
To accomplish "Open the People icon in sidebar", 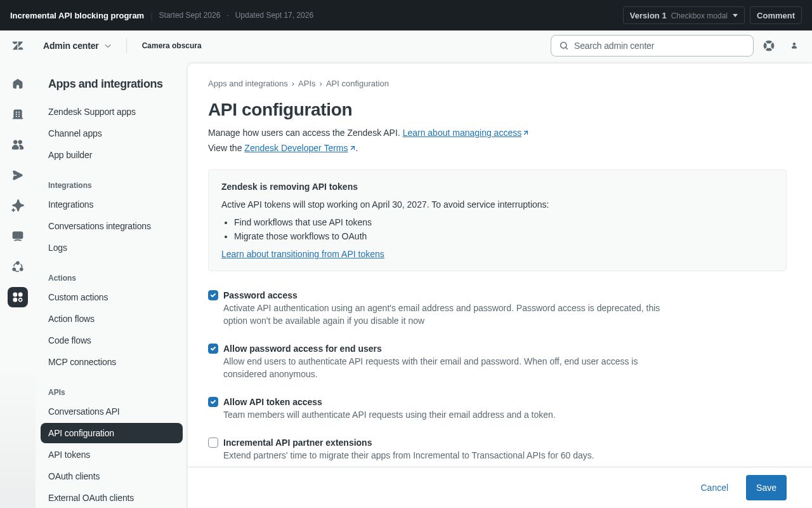I will (x=18, y=145).
